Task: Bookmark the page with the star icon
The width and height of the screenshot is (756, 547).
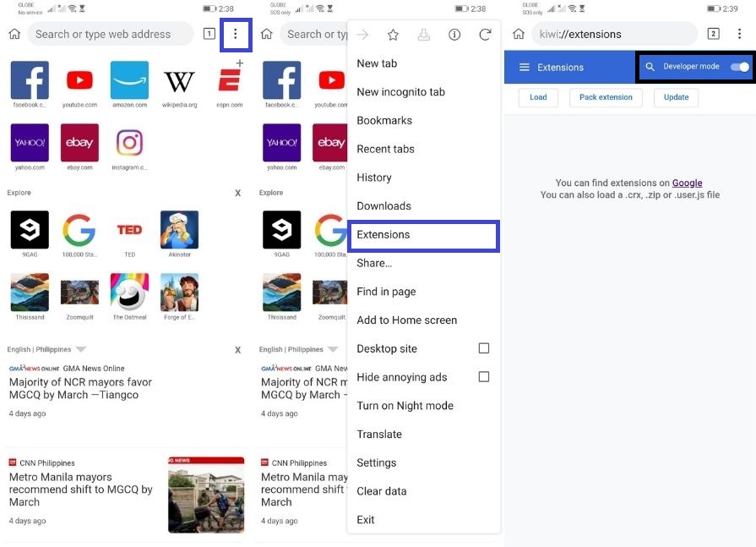Action: tap(393, 35)
